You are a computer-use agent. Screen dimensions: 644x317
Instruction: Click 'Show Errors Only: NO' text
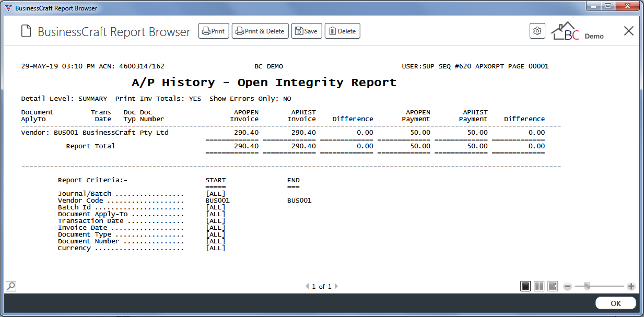251,99
